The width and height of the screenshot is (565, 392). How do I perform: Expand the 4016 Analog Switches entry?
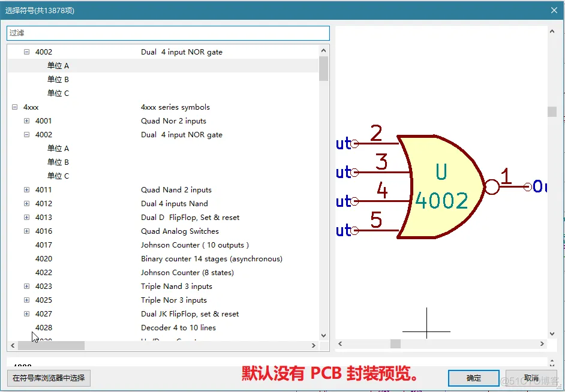pos(26,231)
